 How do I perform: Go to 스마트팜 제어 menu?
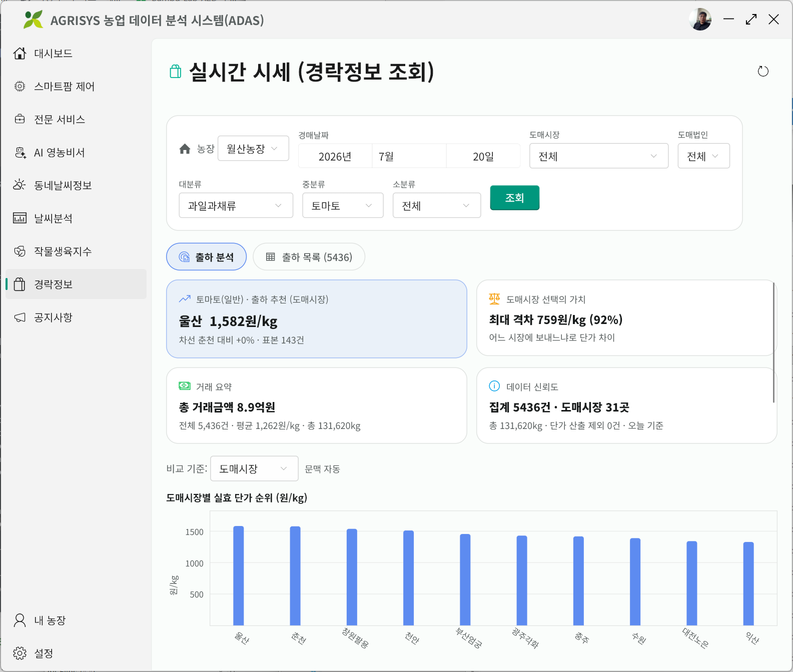pyautogui.click(x=76, y=86)
